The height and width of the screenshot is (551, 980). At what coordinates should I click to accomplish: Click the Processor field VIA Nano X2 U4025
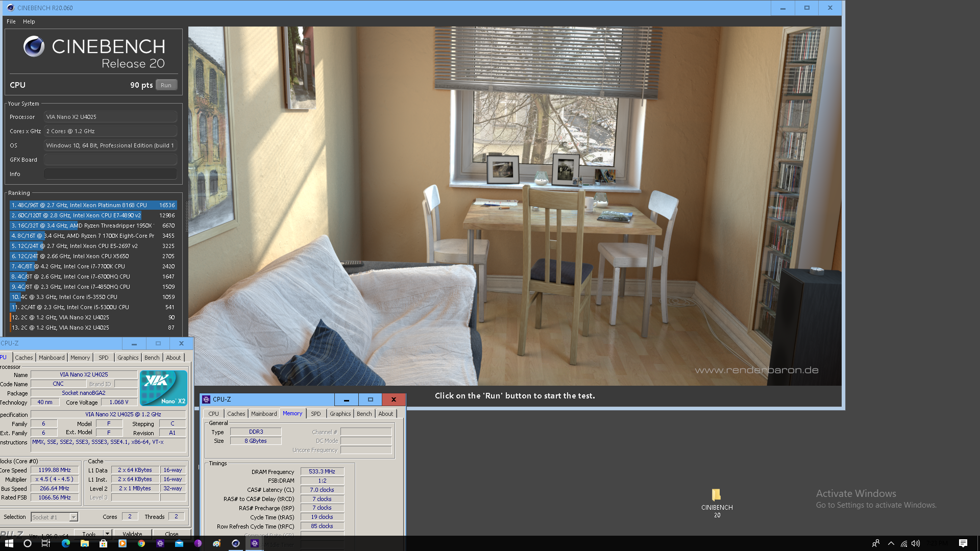pyautogui.click(x=110, y=117)
